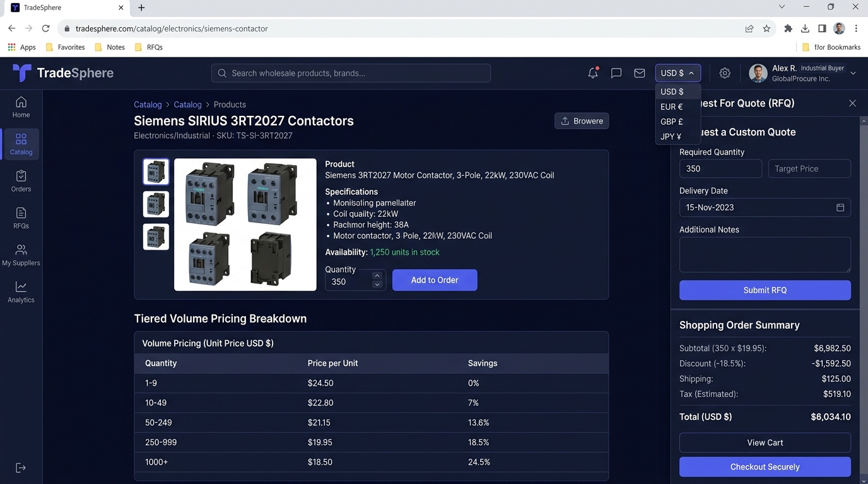Open the Notes bookmarks folder
Screen dimensions: 868x484
109,47
